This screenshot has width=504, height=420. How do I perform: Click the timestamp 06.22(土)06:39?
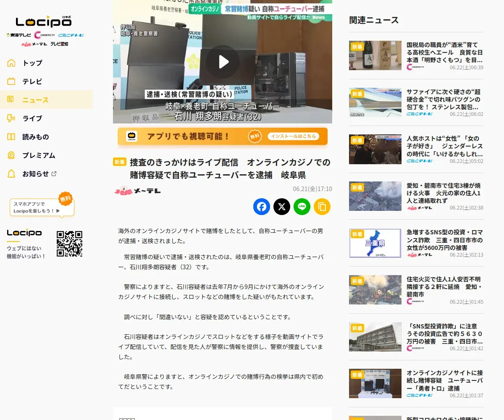pos(467,67)
